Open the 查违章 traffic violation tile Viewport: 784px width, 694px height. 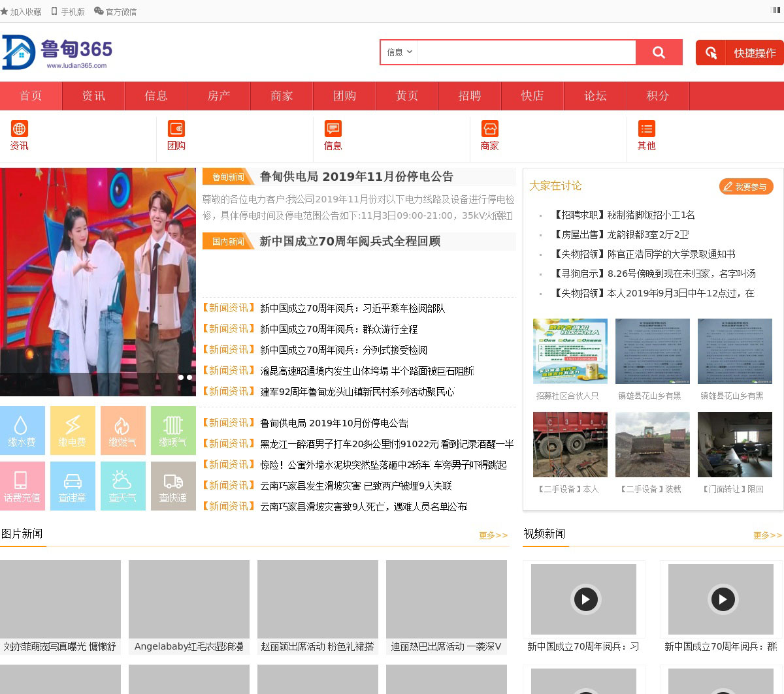click(73, 486)
